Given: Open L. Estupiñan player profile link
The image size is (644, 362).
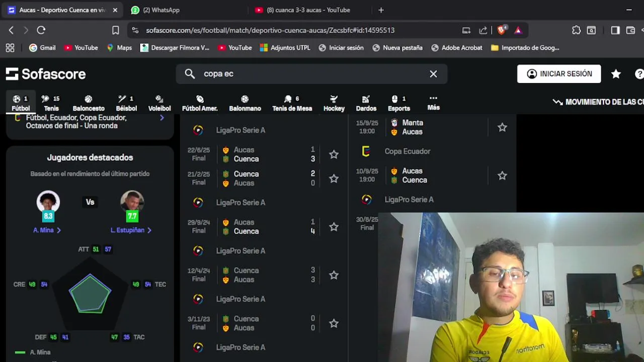Looking at the screenshot, I should (131, 230).
